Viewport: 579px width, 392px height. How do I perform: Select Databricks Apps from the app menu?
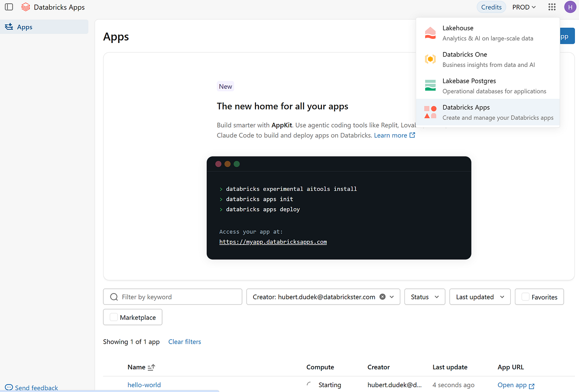488,112
